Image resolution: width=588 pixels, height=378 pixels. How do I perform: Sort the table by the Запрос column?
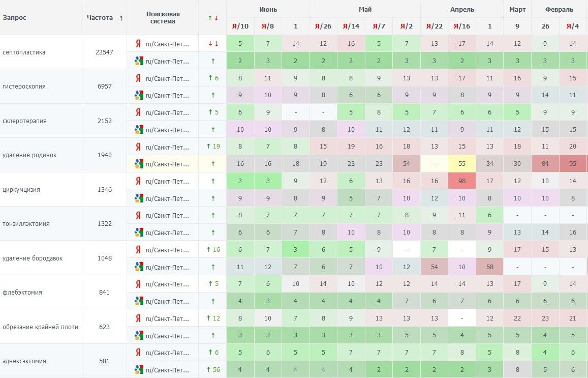pyautogui.click(x=15, y=18)
